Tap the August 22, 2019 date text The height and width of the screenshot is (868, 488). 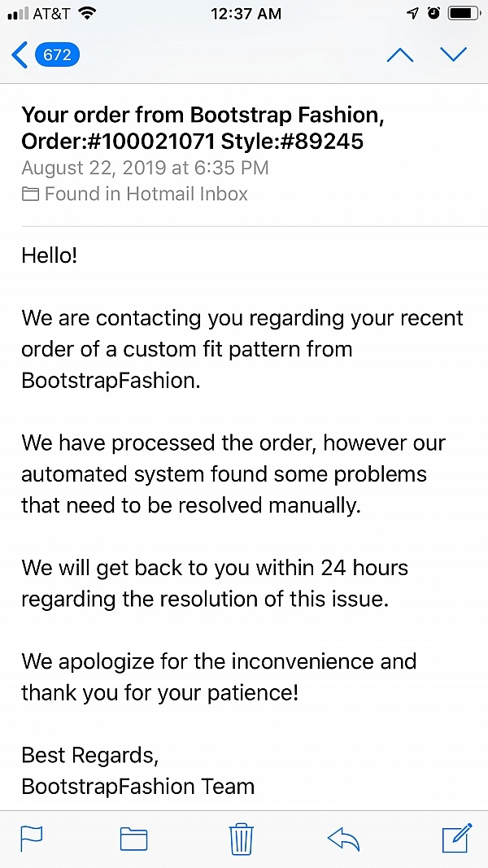coord(145,168)
